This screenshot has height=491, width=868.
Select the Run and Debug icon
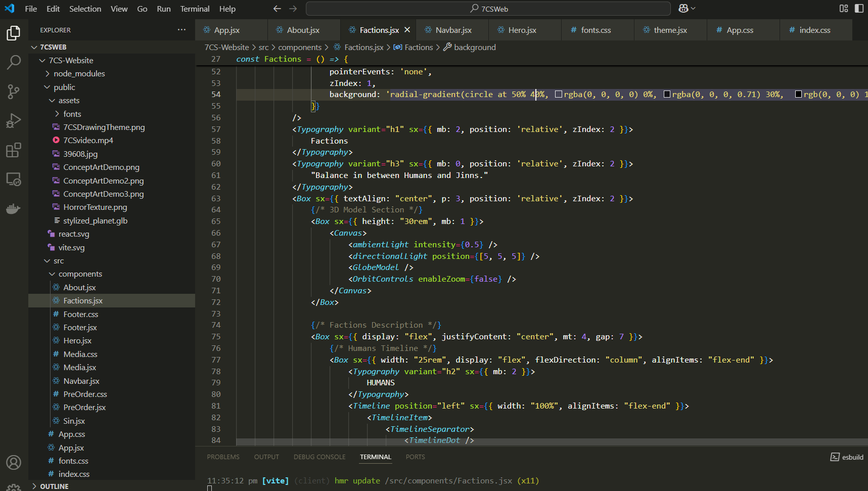point(14,120)
